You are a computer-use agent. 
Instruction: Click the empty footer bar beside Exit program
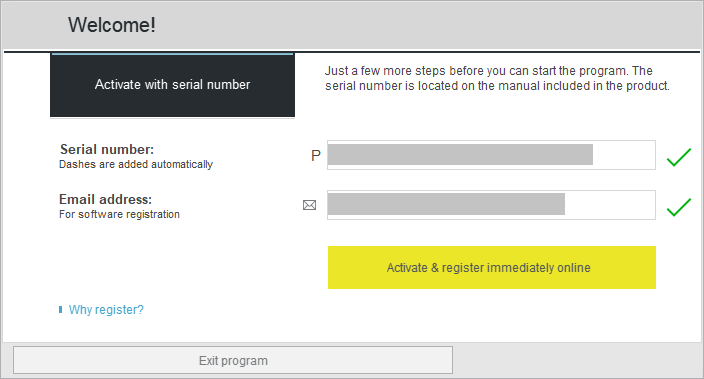577,360
